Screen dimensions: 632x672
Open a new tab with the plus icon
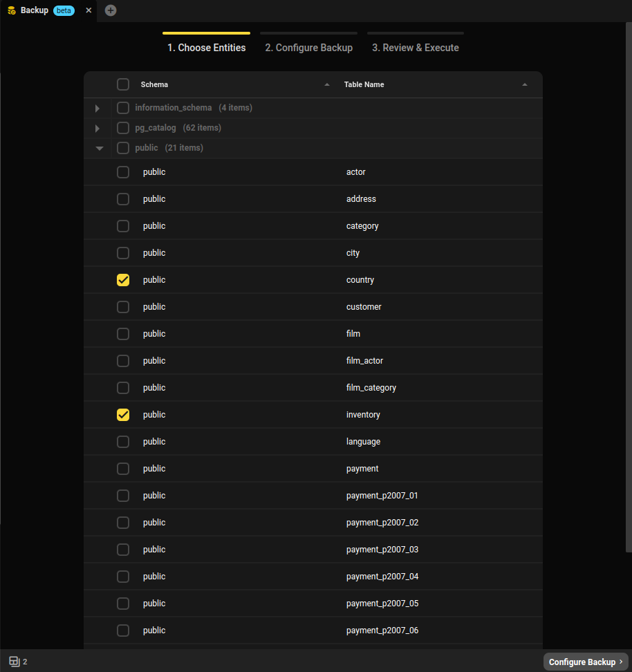110,10
